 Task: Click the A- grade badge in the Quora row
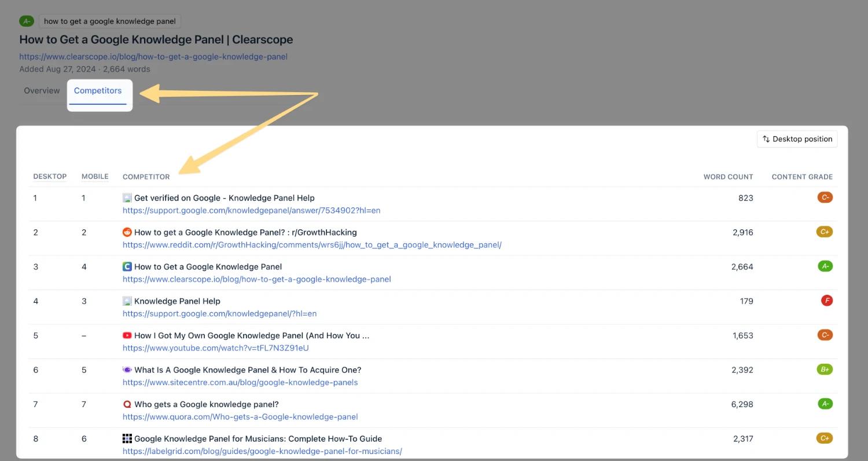825,404
